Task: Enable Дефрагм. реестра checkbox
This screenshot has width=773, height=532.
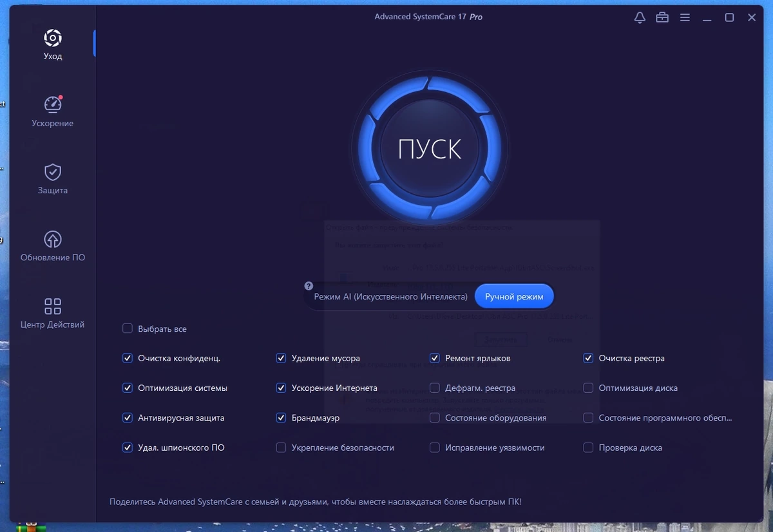Action: tap(435, 388)
